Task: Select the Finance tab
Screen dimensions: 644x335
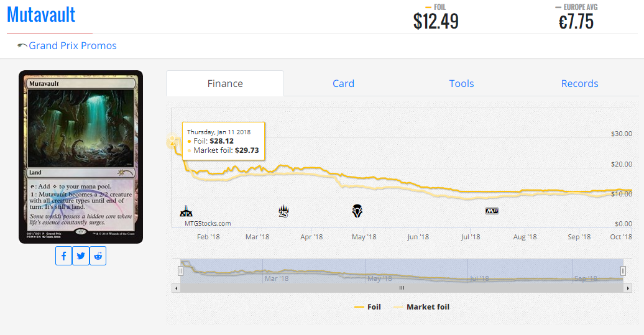Action: [225, 83]
